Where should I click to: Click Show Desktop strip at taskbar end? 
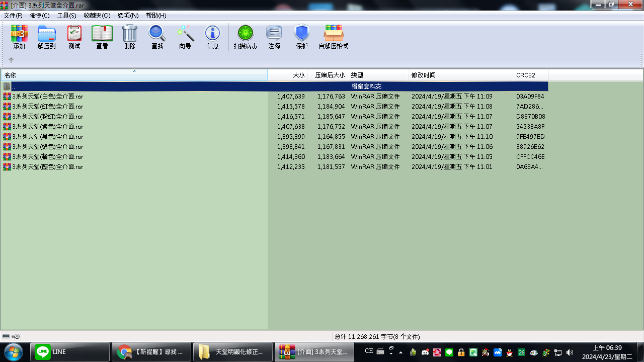click(x=640, y=352)
